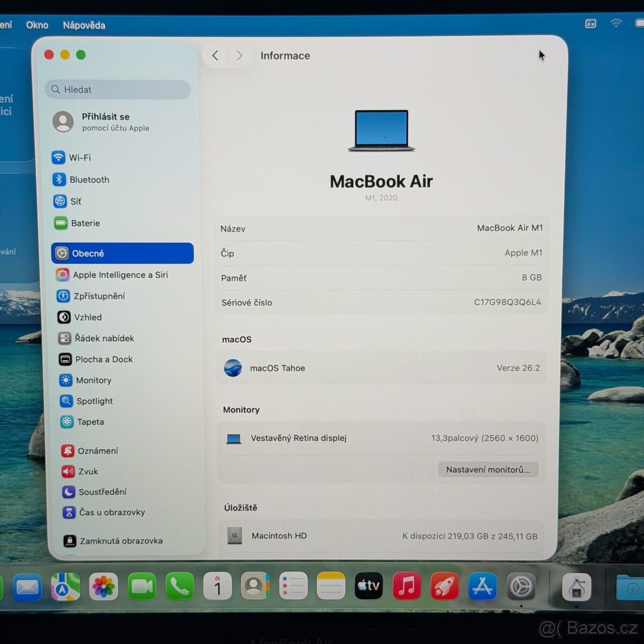The width and height of the screenshot is (644, 644).
Task: Launch Phone app from the Dock
Action: [180, 586]
